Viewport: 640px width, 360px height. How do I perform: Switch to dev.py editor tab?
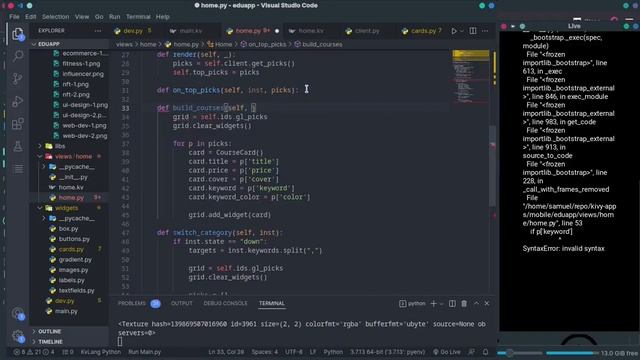click(133, 31)
